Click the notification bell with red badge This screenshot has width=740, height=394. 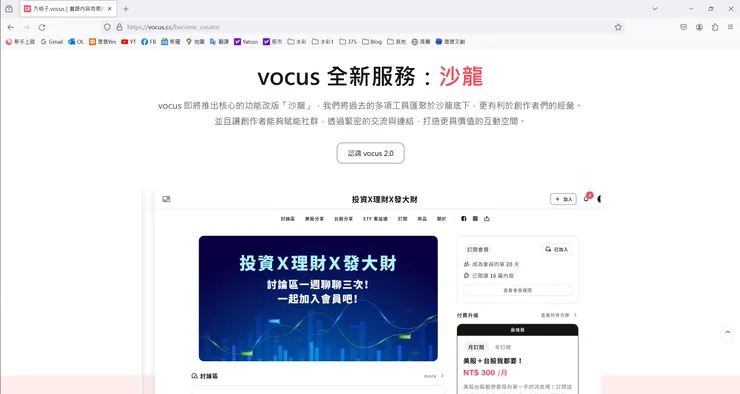click(x=587, y=198)
